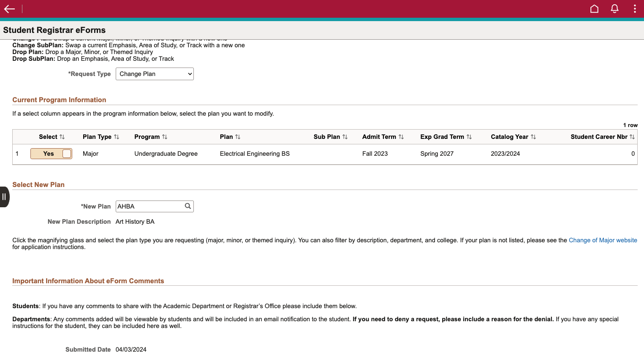This screenshot has width=644, height=355.
Task: Sort by Sub Plan column arrows
Action: click(x=345, y=137)
